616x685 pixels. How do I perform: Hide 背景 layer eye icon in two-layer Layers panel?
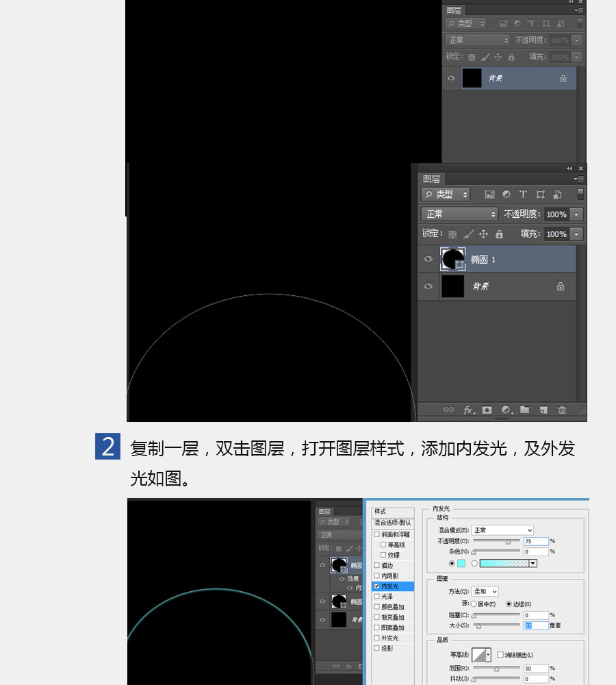(428, 286)
